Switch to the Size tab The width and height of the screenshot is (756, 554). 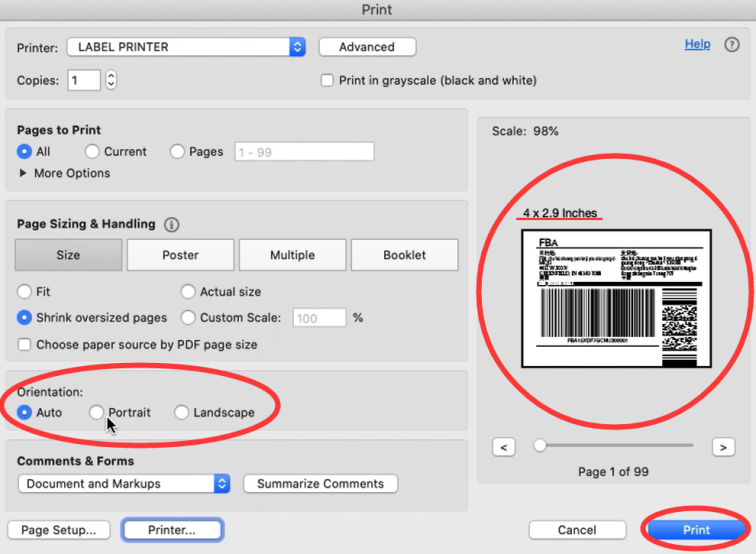pyautogui.click(x=68, y=255)
